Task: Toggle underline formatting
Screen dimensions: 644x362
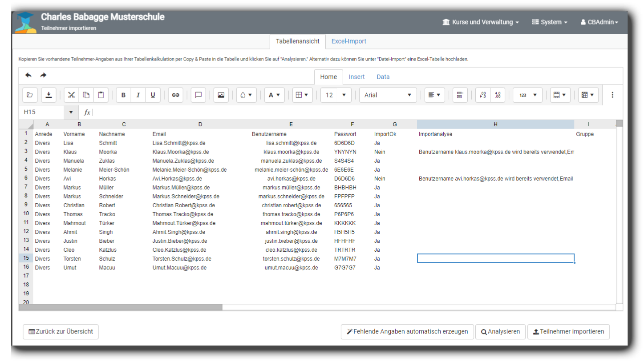Action: [153, 95]
